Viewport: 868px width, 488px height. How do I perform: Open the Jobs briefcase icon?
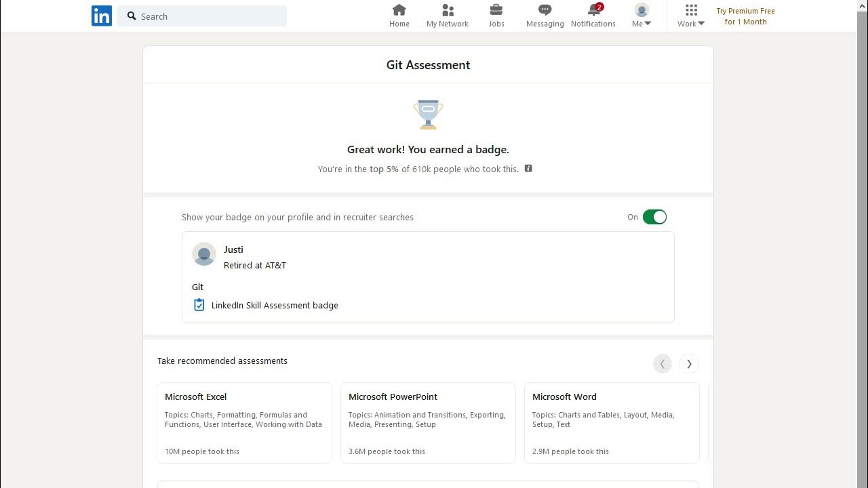click(x=496, y=9)
